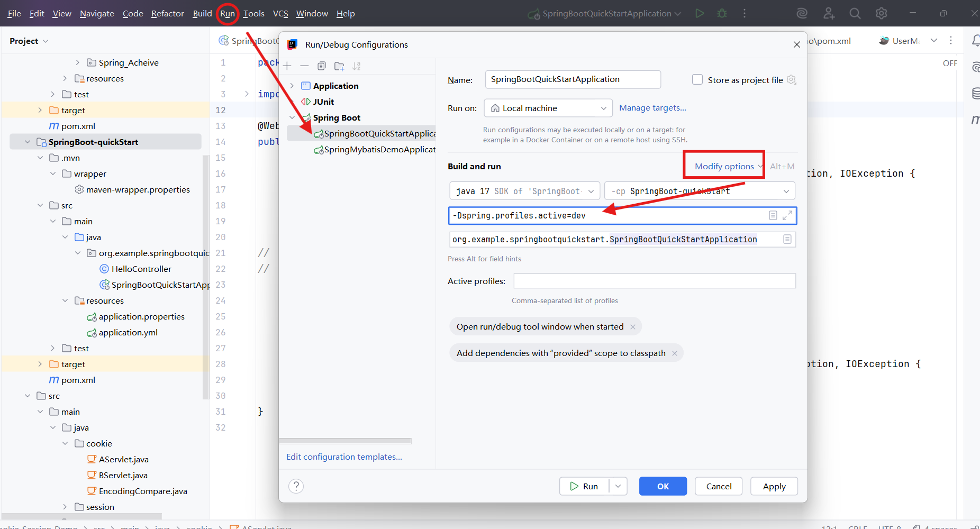Open the Tools menu
Viewport: 980px width, 529px height.
click(x=253, y=13)
